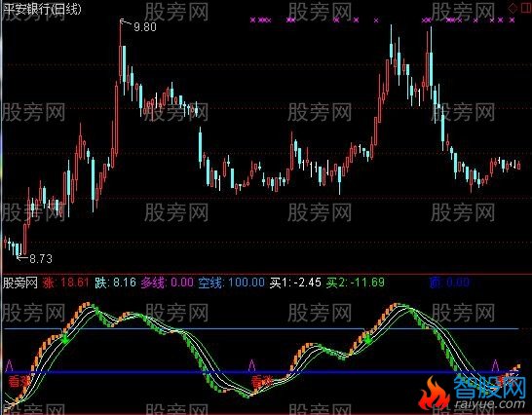Click the rightmost purple triangle signal marker
532x415 pixels.
click(x=495, y=365)
